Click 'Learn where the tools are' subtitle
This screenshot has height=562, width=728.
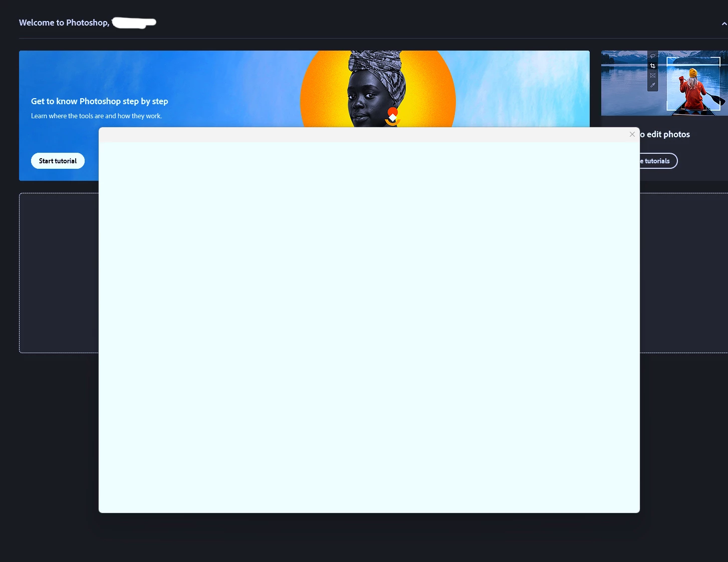pos(97,116)
